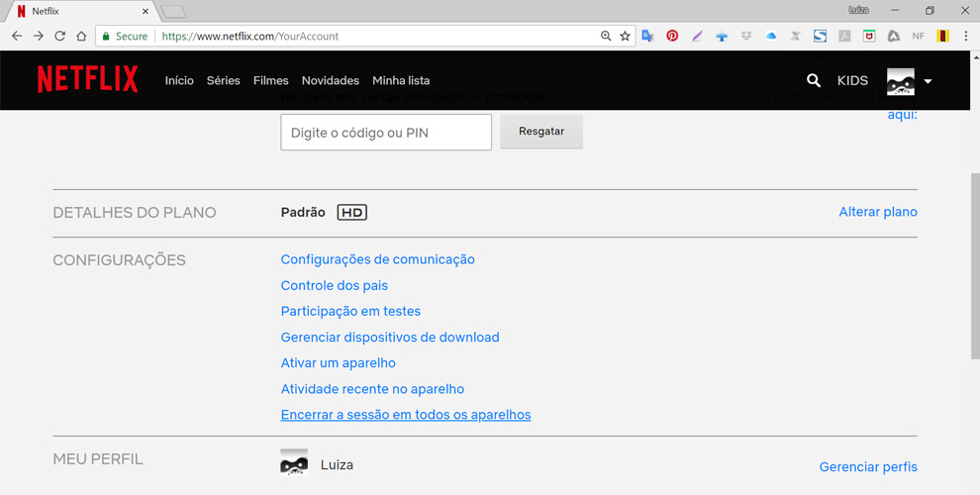Go to Início in the Netflix menu
The width and height of the screenshot is (980, 495).
pyautogui.click(x=179, y=80)
